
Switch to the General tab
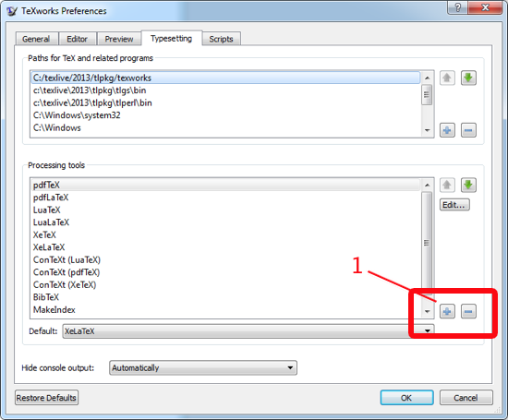pos(36,39)
